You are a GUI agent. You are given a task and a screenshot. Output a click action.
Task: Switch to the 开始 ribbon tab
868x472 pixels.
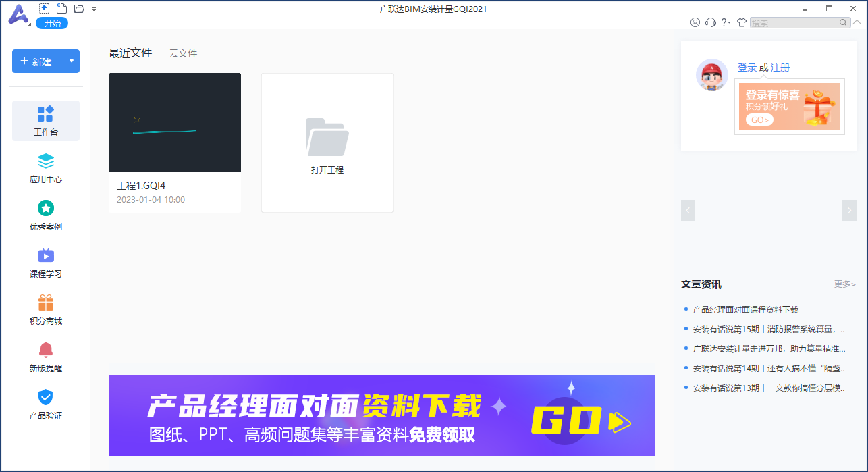tap(52, 22)
